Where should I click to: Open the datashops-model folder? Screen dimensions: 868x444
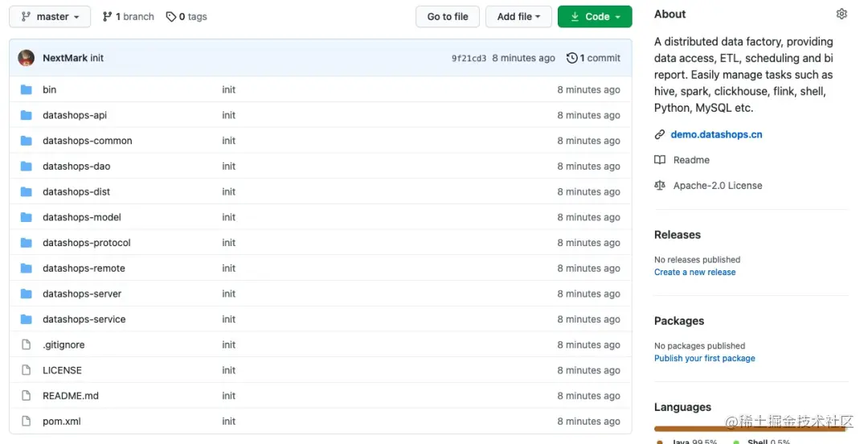[x=82, y=217]
